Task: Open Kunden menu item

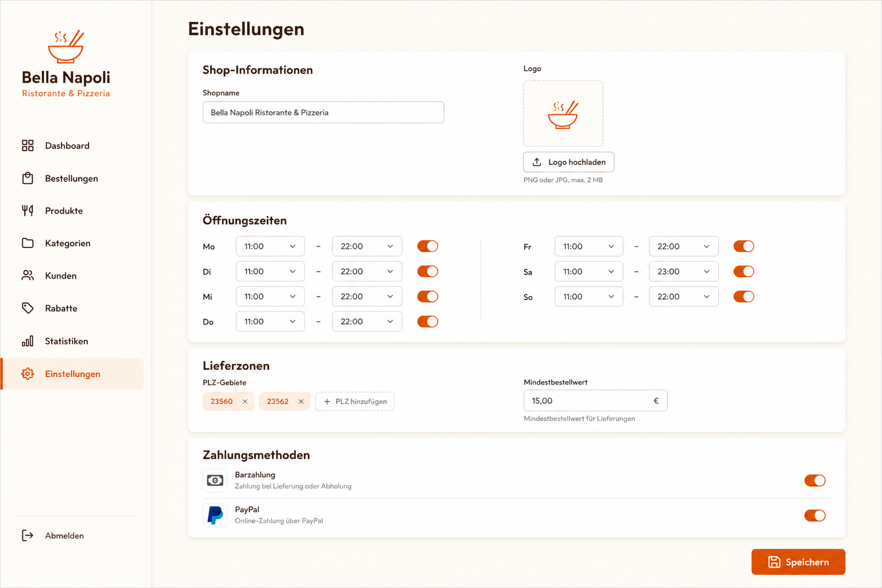Action: click(x=73, y=276)
